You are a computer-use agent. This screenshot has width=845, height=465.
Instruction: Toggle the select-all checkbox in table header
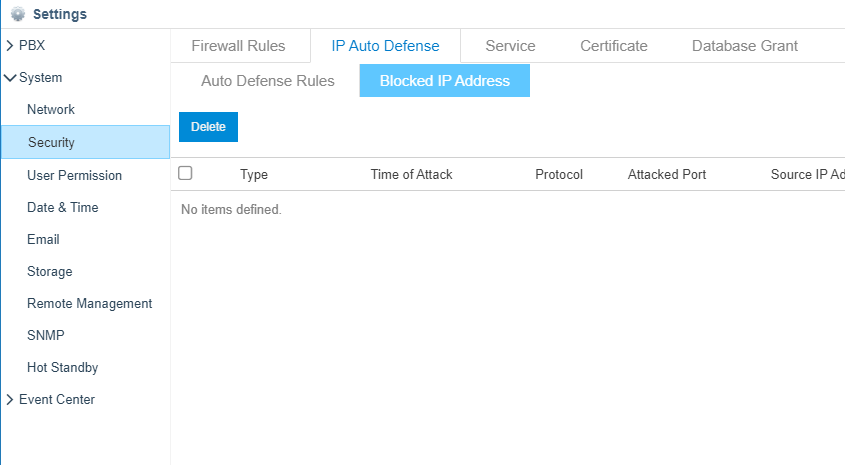[x=185, y=173]
